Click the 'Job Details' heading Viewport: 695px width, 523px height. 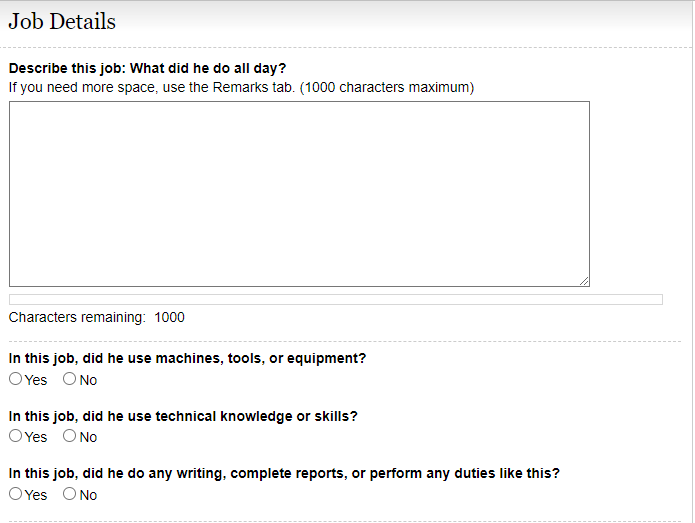tap(62, 22)
